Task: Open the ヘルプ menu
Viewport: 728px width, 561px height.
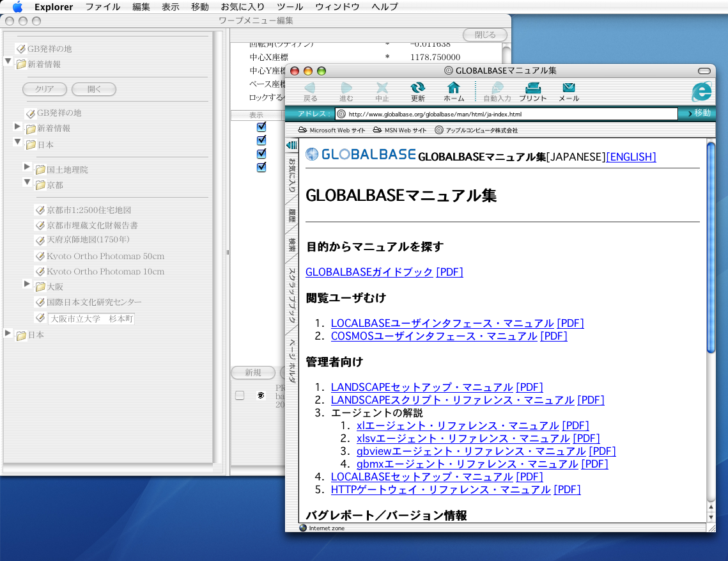Action: pyautogui.click(x=385, y=6)
